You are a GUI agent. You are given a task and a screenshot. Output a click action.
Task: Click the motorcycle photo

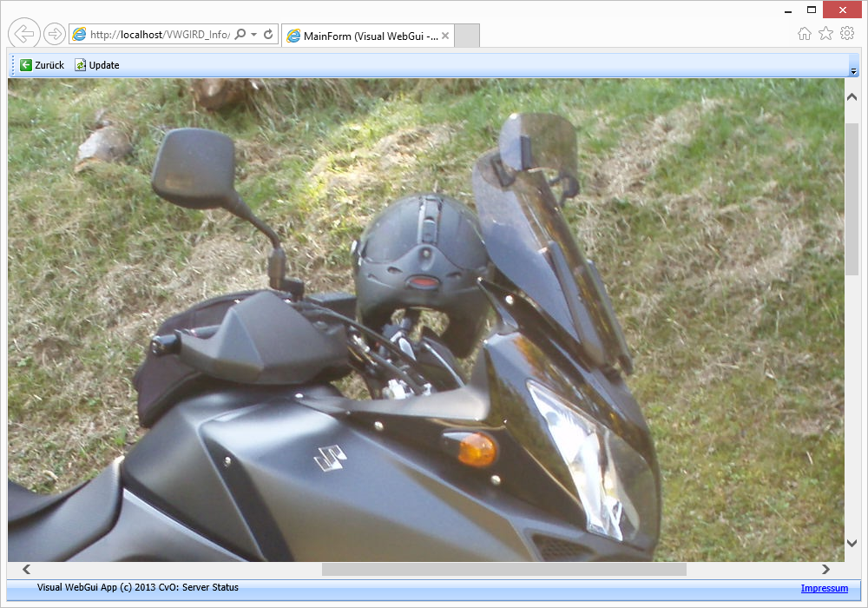pos(425,320)
